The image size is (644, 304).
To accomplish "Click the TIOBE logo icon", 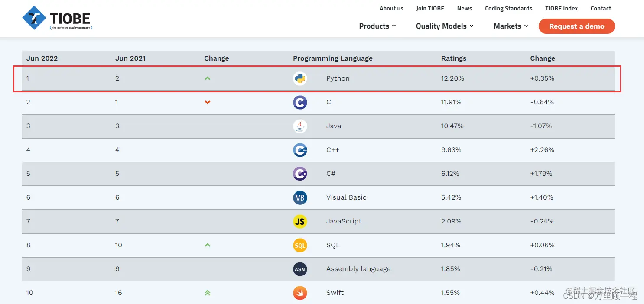I will click(34, 18).
